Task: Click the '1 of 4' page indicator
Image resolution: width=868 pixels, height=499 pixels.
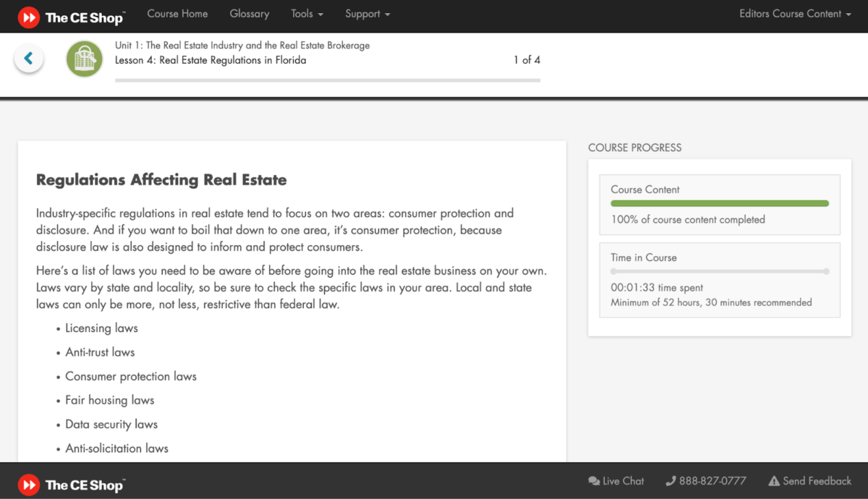Action: point(527,60)
